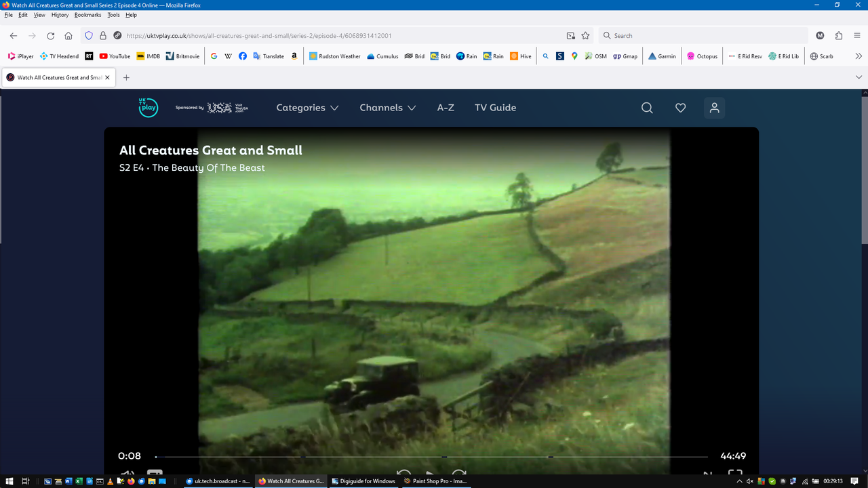Switch to uk.tech.broadcast taskbar window
Screen dimensions: 868x488
[x=218, y=481]
